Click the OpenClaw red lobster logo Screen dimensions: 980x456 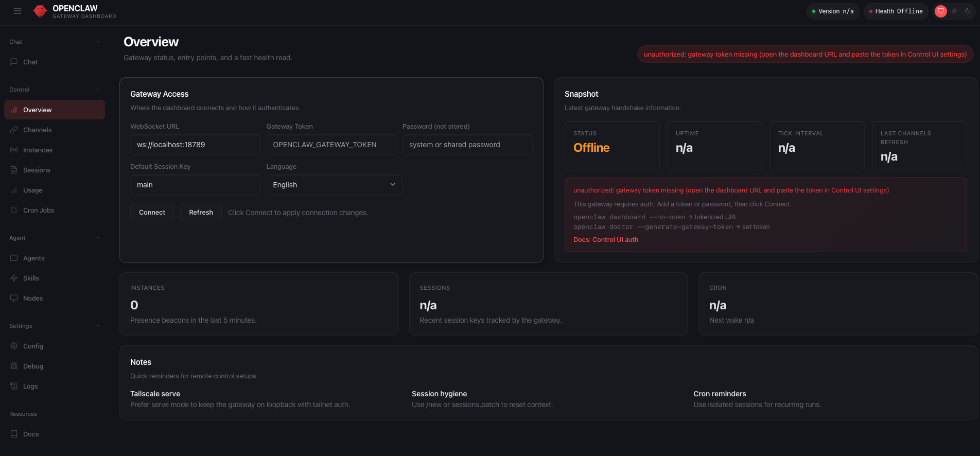coord(40,11)
